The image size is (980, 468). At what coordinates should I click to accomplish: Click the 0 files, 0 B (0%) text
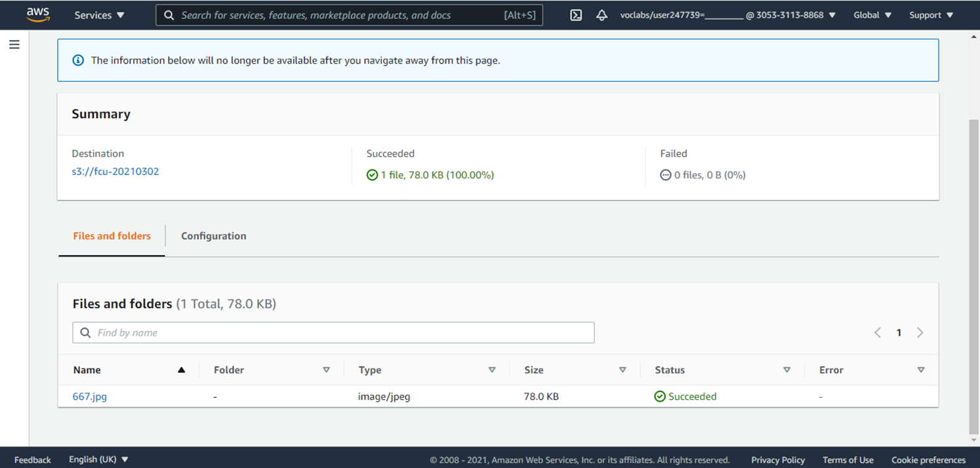710,175
